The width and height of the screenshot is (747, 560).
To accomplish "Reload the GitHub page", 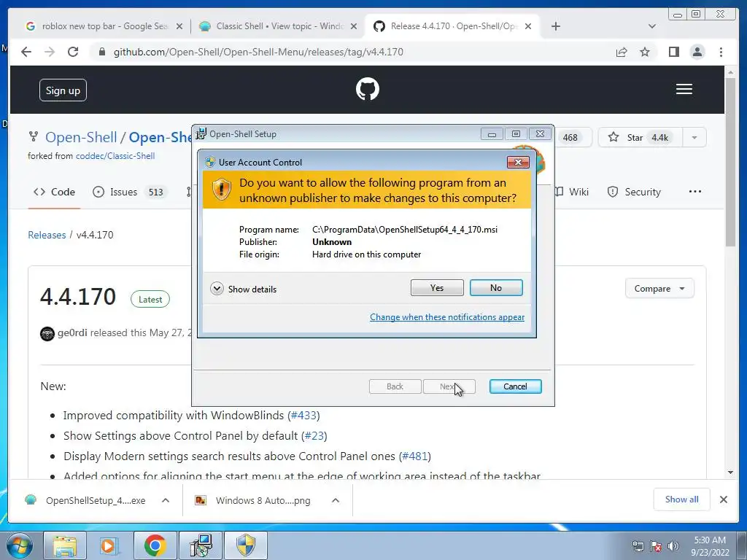I will (x=73, y=52).
